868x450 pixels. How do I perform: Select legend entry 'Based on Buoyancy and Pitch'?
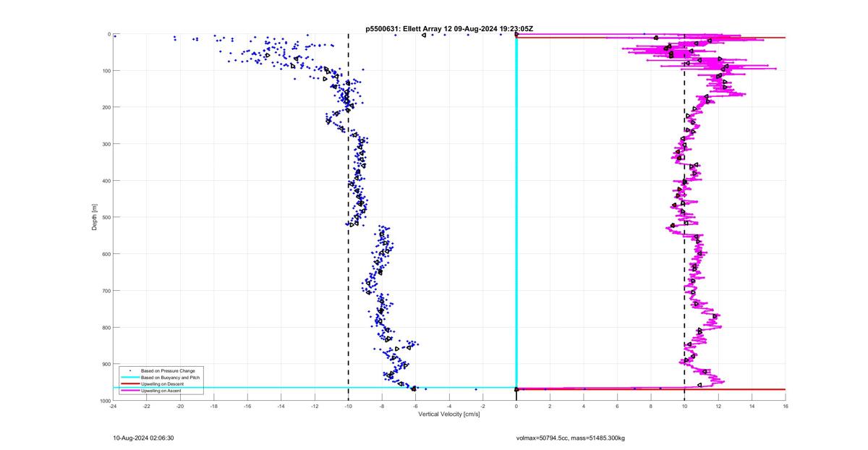click(171, 378)
